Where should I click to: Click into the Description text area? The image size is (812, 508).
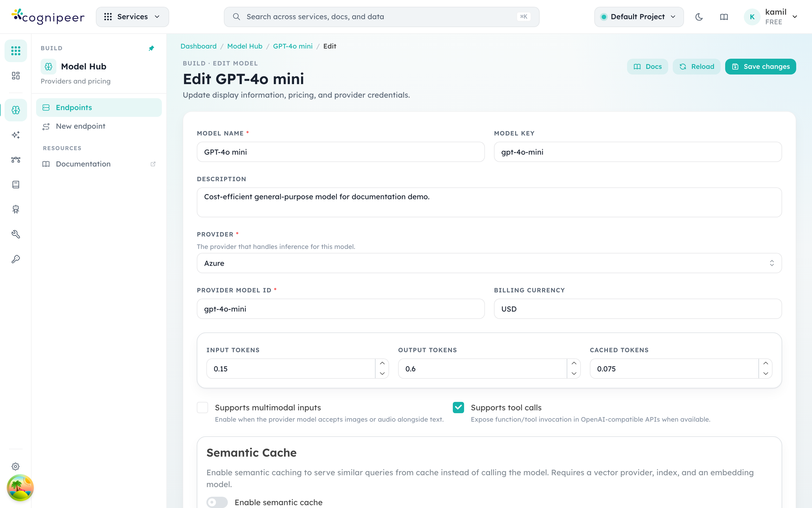(x=489, y=202)
